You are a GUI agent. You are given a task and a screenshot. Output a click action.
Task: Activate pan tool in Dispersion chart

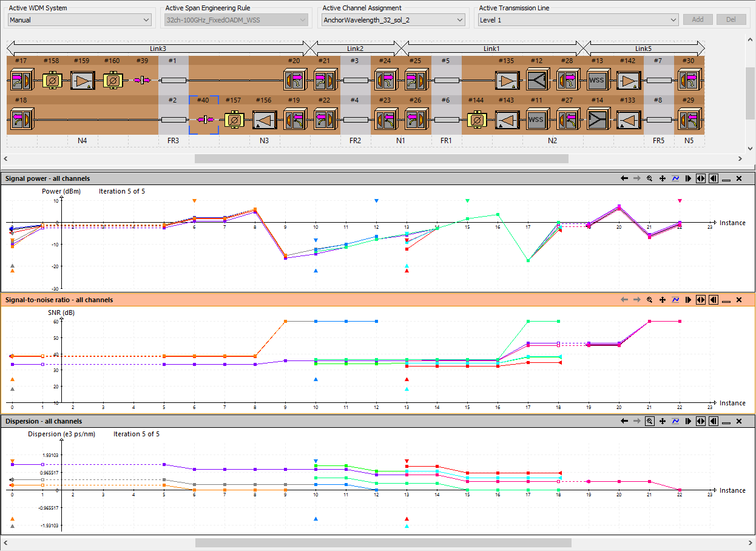pos(663,421)
